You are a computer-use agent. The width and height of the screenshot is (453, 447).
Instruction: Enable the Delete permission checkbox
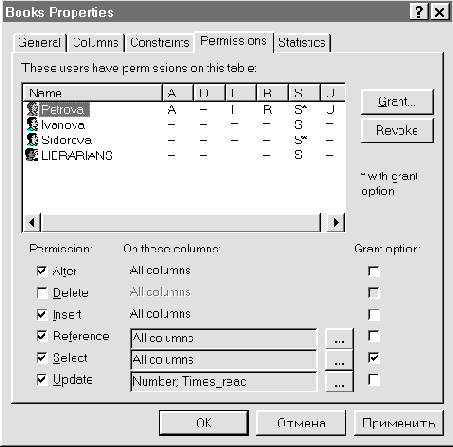(x=42, y=293)
